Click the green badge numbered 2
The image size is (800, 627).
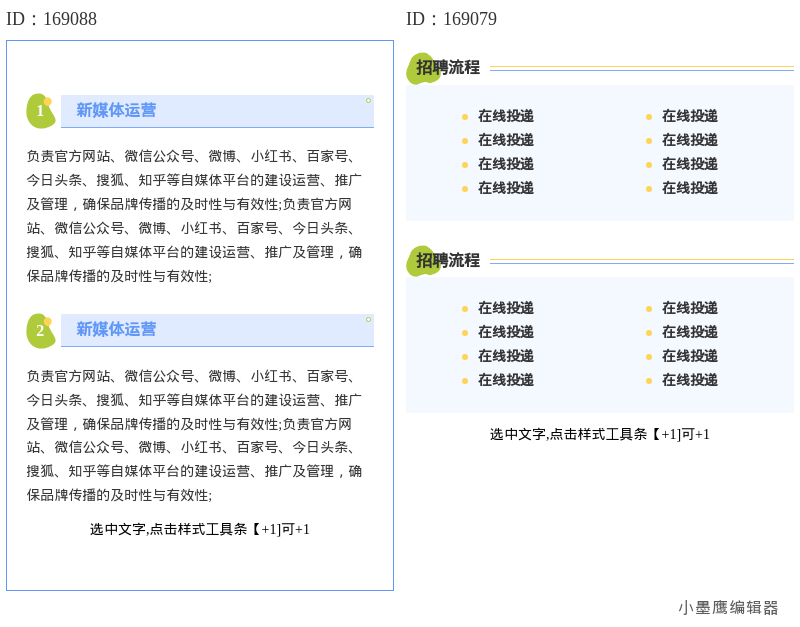[x=41, y=331]
